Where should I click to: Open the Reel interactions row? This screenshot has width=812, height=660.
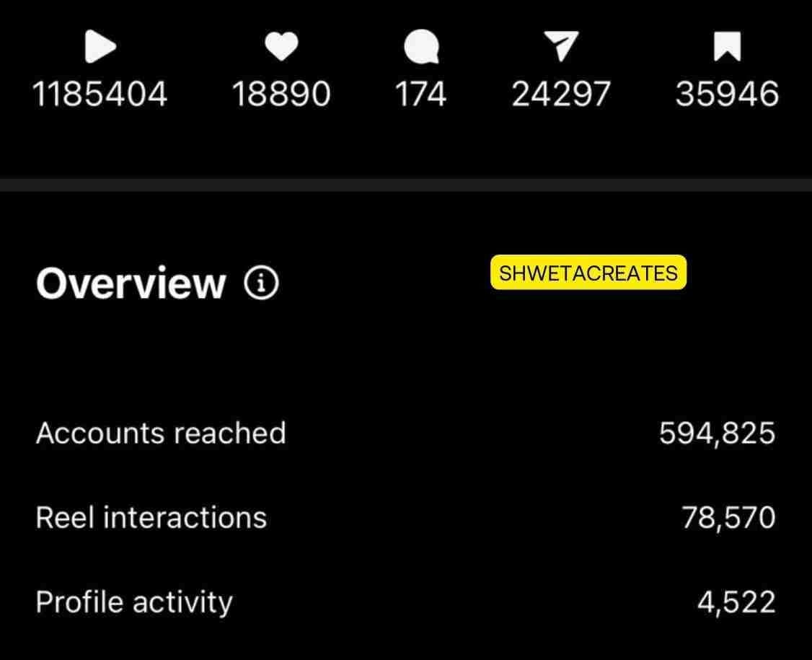tap(406, 517)
